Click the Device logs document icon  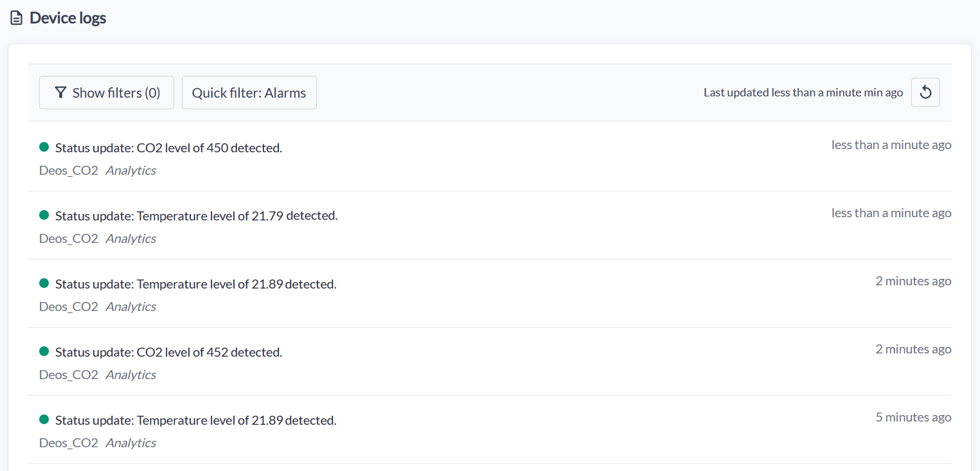pyautogui.click(x=17, y=18)
